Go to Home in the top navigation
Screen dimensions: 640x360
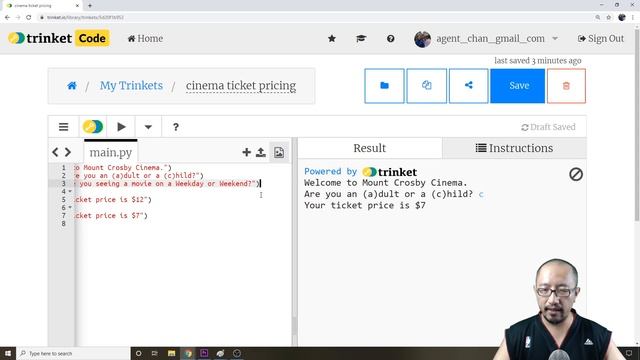pyautogui.click(x=145, y=38)
